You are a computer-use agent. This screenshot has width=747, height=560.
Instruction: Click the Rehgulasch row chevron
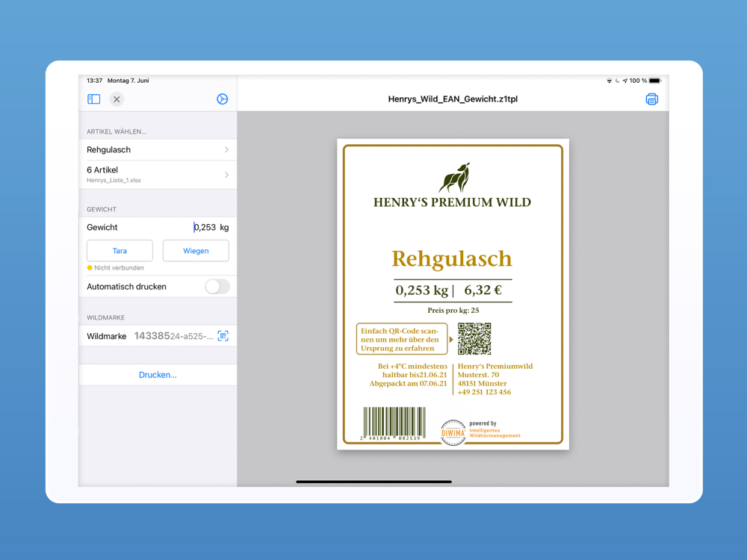tap(227, 149)
